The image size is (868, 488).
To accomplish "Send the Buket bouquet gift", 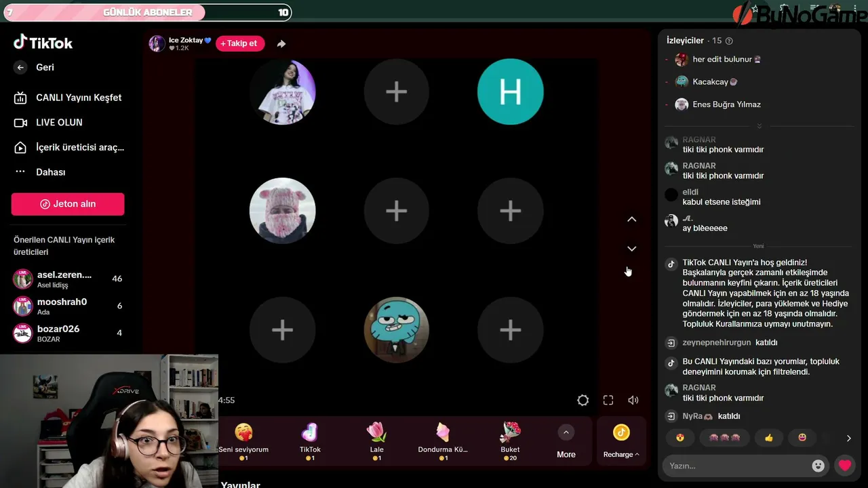I will coord(510,441).
